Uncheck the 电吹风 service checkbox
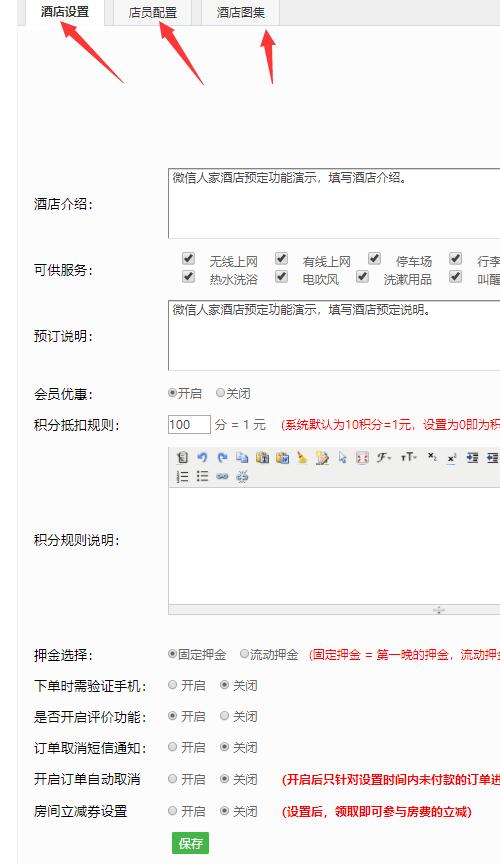This screenshot has width=500, height=864. point(282,276)
